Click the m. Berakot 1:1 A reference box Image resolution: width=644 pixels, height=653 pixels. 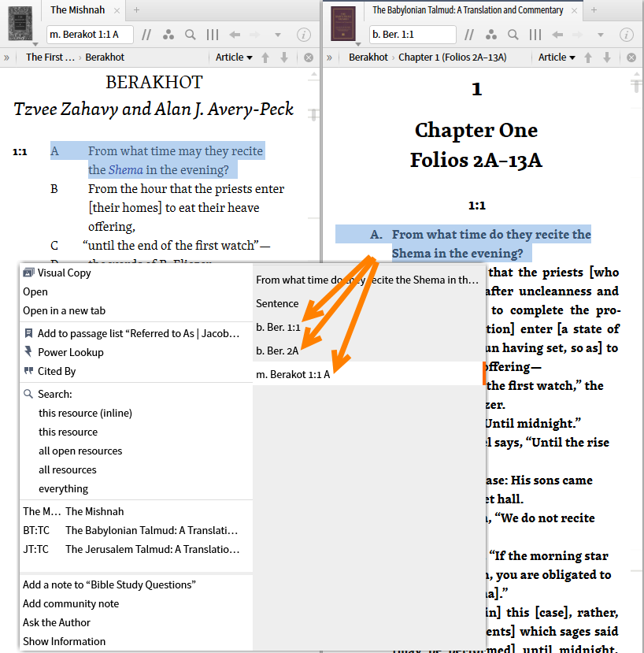[90, 35]
